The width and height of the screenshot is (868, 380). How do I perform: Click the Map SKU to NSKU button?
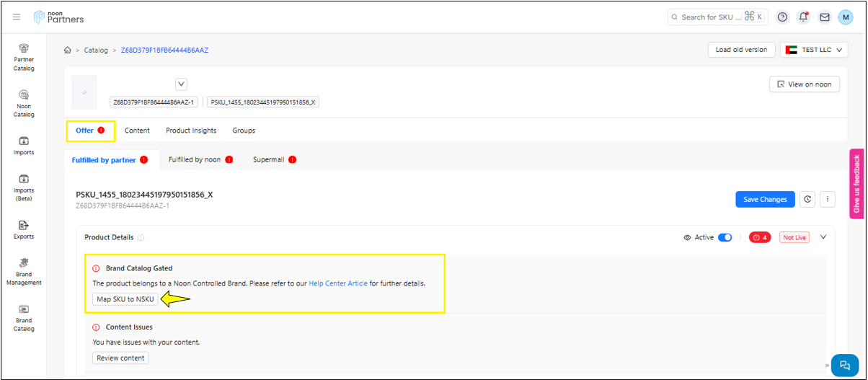click(x=125, y=299)
